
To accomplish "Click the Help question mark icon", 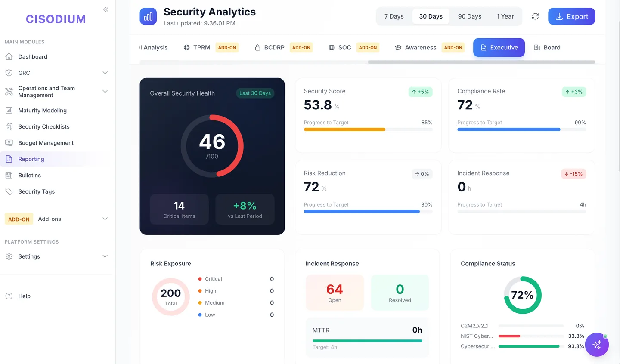I will [9, 296].
